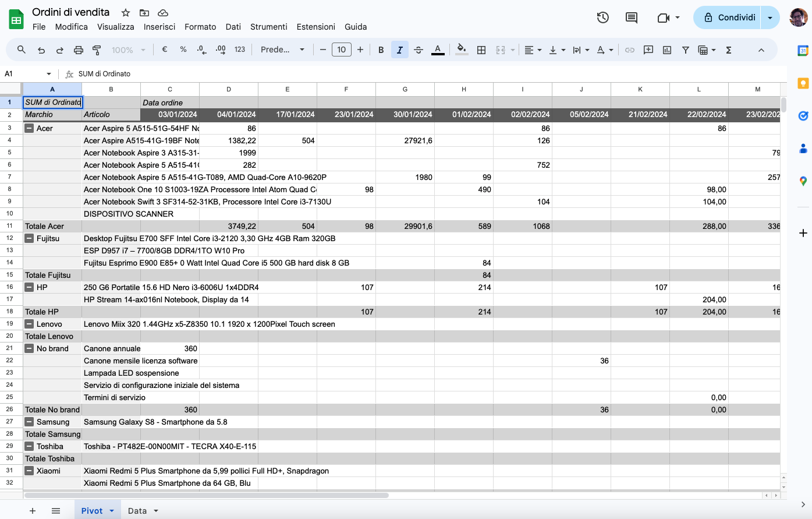
Task: Increase the font size
Action: coord(360,50)
